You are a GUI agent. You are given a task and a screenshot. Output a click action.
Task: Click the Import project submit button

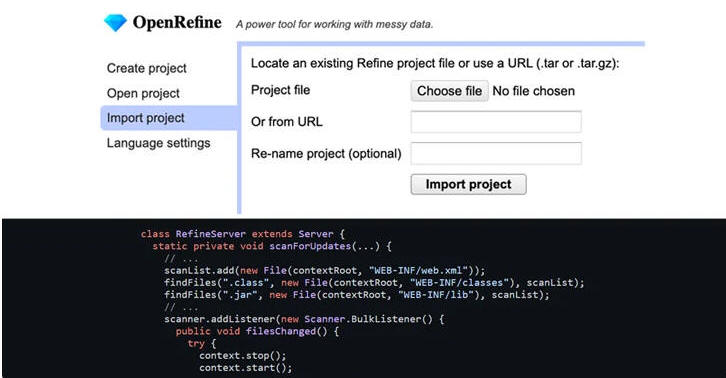click(x=468, y=184)
